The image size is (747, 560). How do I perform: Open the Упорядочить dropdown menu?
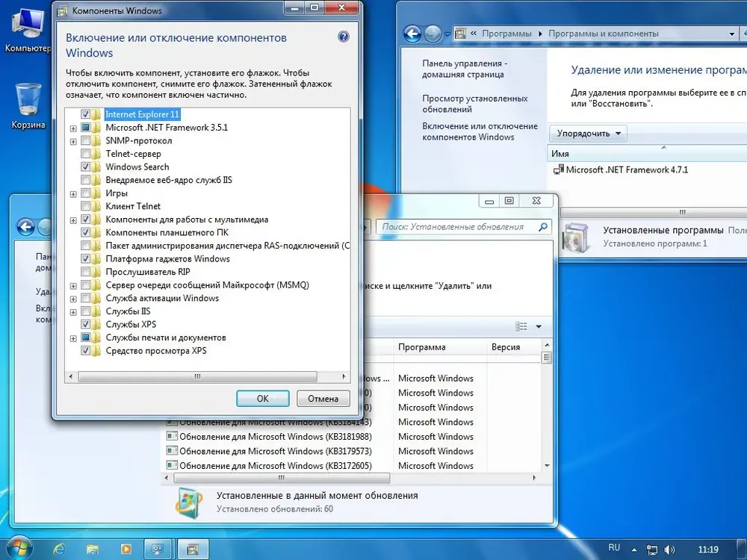pos(589,134)
